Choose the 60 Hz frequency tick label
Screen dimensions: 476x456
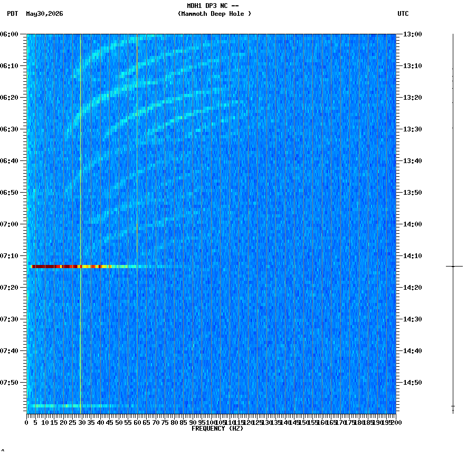[x=138, y=423]
